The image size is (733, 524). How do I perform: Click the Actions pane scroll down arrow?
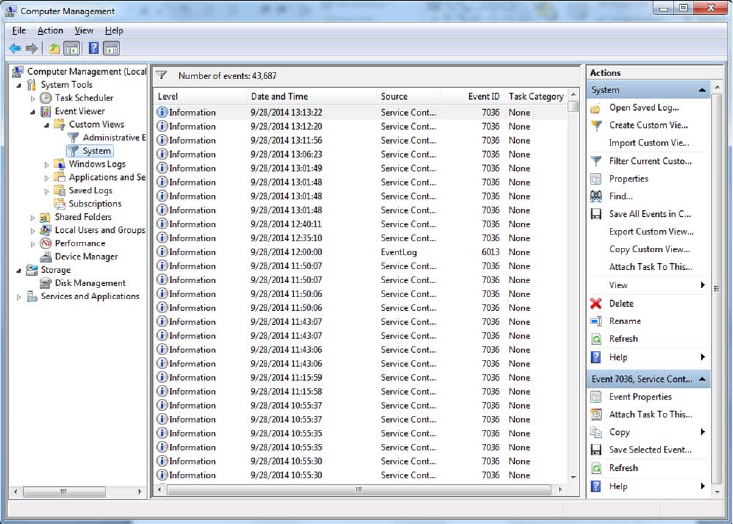pos(717,492)
